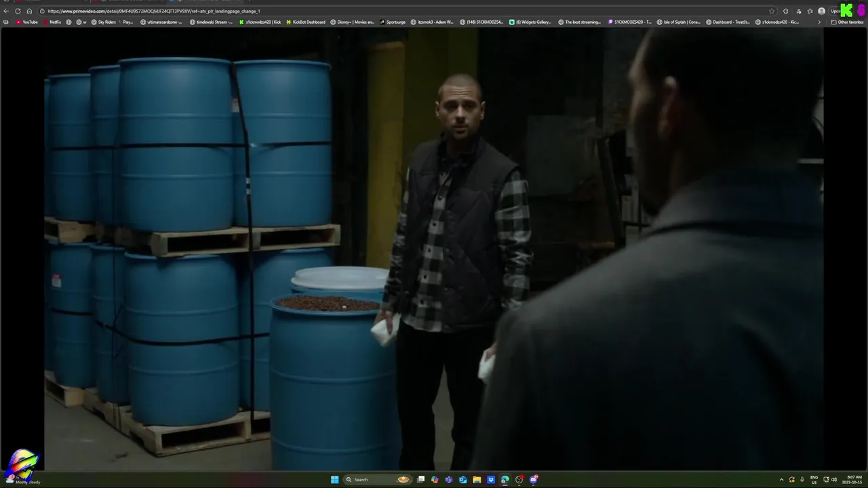Open the s1ckmodzs420 | Kick bookmark
868x488 pixels.
click(x=260, y=22)
